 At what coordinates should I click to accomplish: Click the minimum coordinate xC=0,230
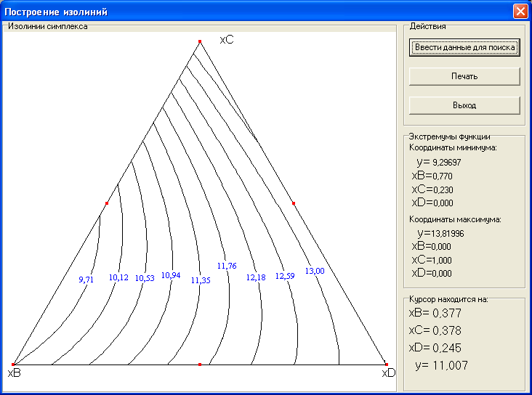432,190
